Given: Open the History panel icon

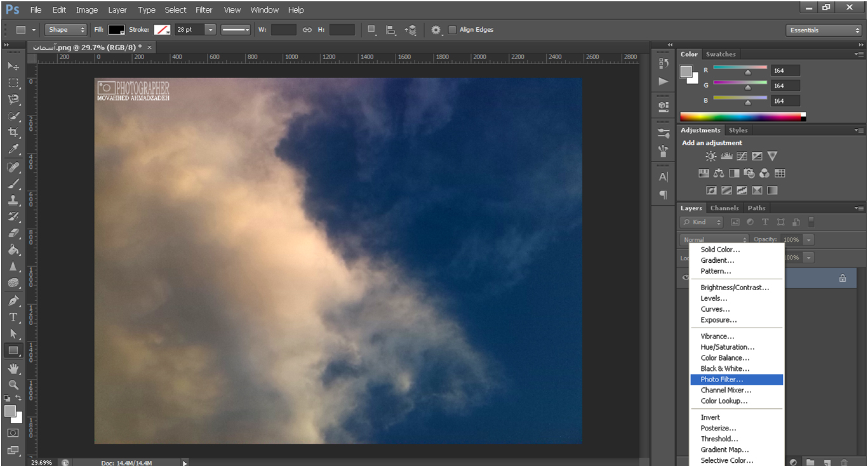Looking at the screenshot, I should [664, 63].
